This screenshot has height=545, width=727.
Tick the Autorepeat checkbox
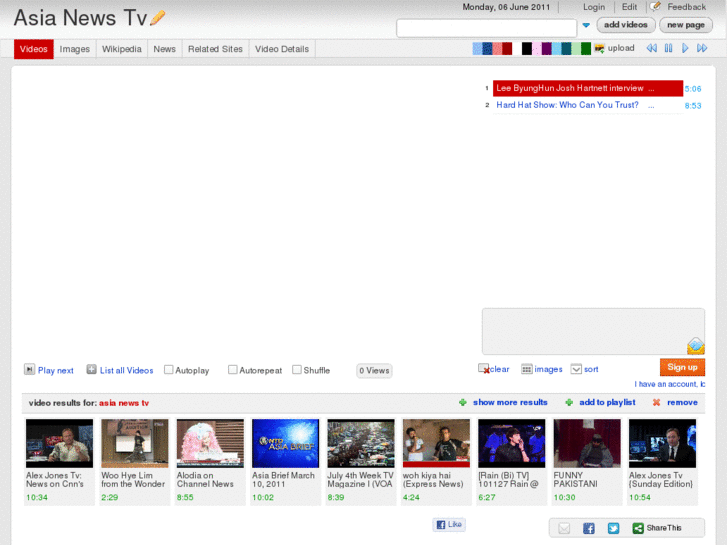233,370
